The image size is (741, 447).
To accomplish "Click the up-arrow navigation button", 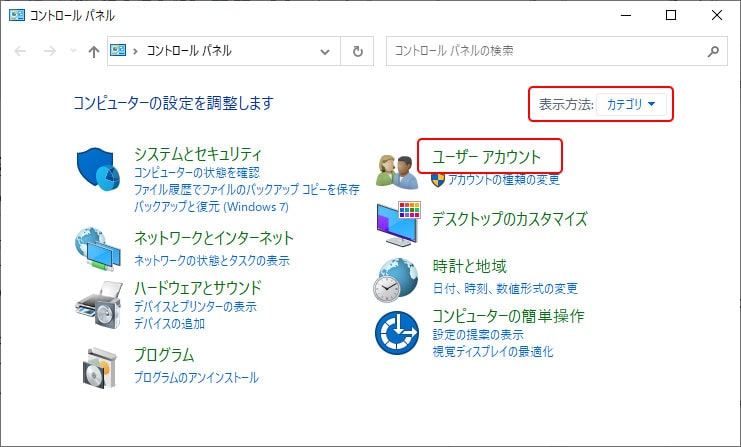I will (93, 51).
